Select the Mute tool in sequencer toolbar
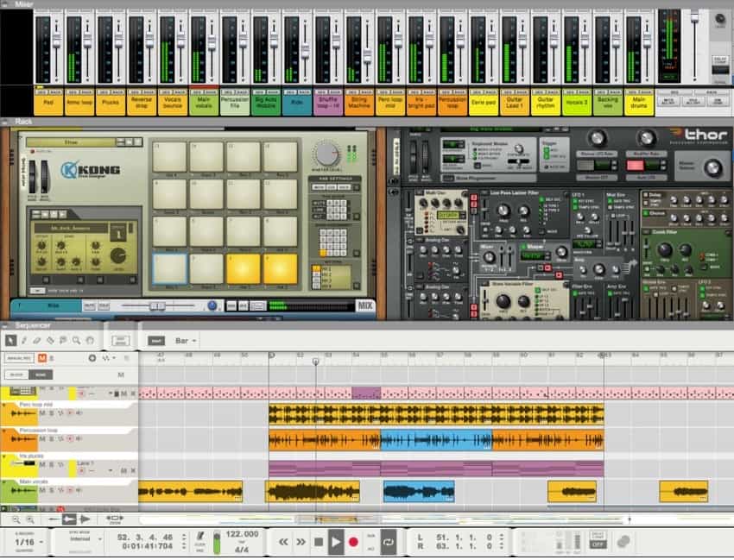 [x=63, y=341]
